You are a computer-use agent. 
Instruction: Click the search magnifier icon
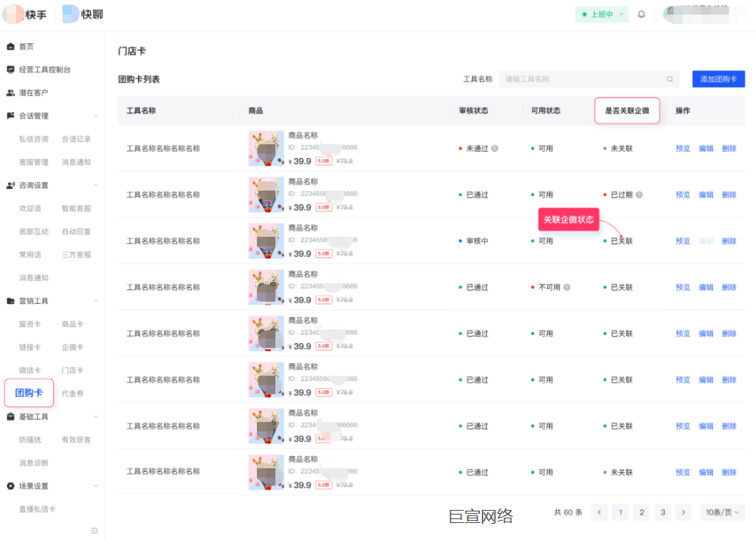[x=670, y=79]
